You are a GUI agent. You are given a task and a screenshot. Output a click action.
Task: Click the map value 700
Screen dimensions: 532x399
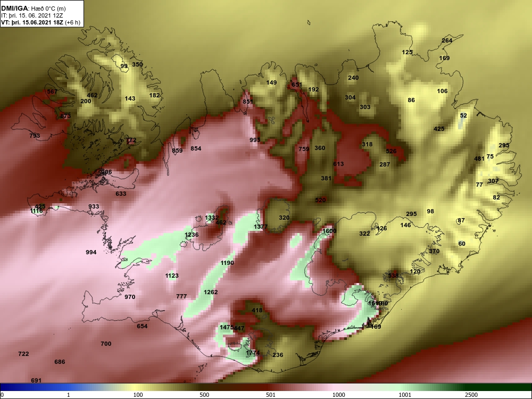(106, 344)
